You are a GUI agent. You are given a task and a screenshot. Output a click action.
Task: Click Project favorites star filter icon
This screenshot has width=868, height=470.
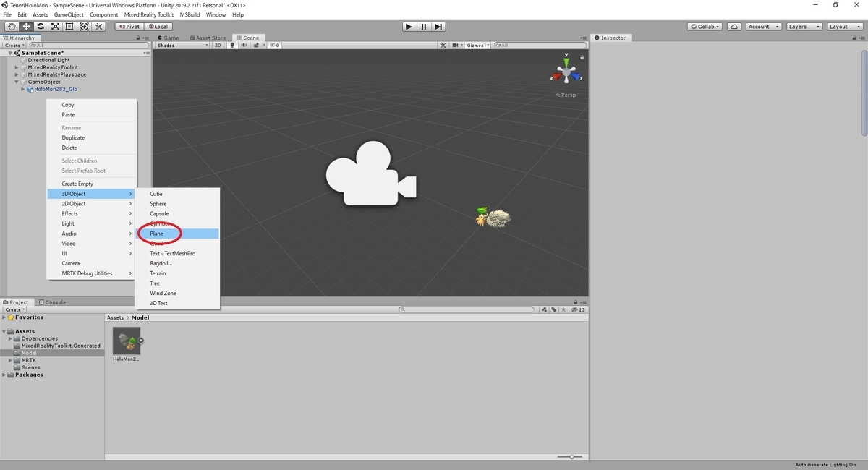pyautogui.click(x=563, y=309)
